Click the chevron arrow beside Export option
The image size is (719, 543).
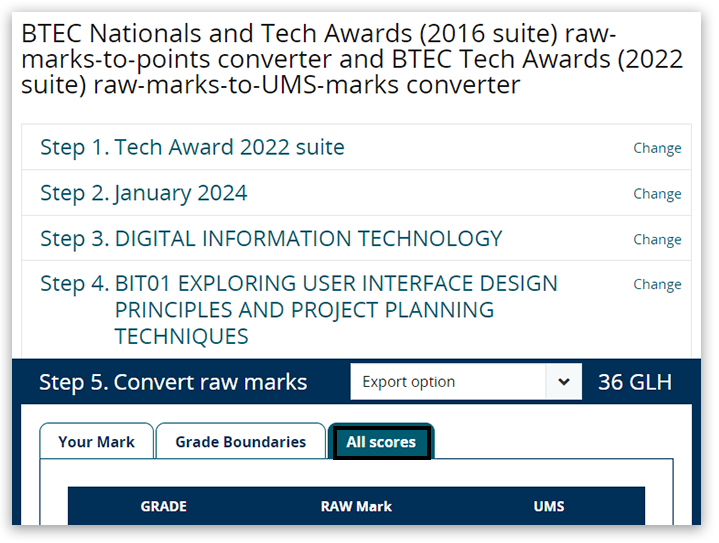click(x=564, y=382)
